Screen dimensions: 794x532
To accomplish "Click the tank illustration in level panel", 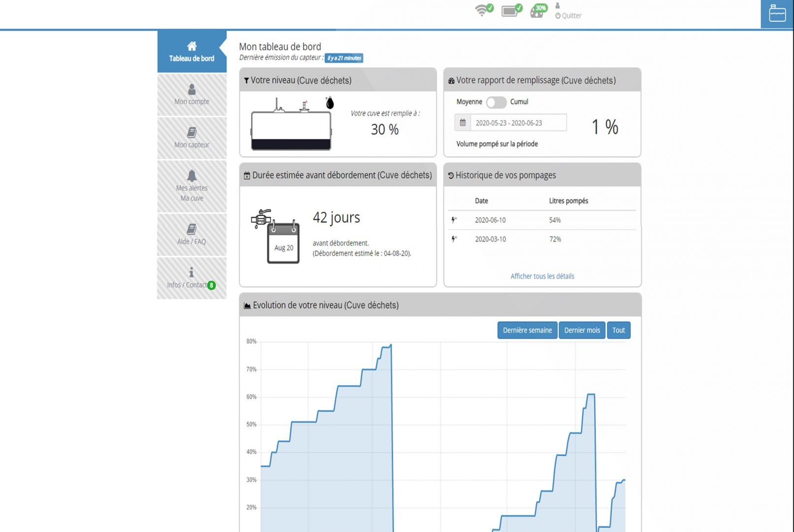I will click(291, 126).
